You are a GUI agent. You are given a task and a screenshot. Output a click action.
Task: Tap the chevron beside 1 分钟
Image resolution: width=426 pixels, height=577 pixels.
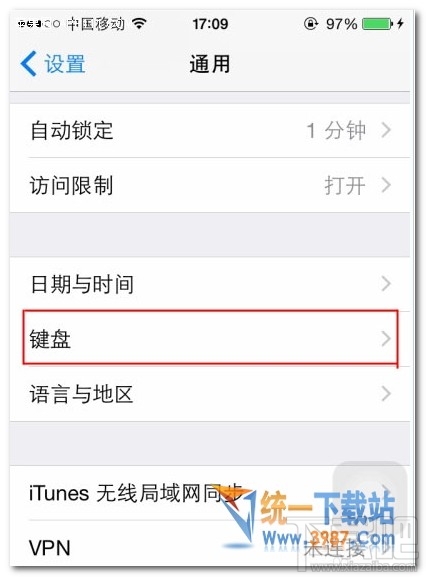click(x=386, y=130)
